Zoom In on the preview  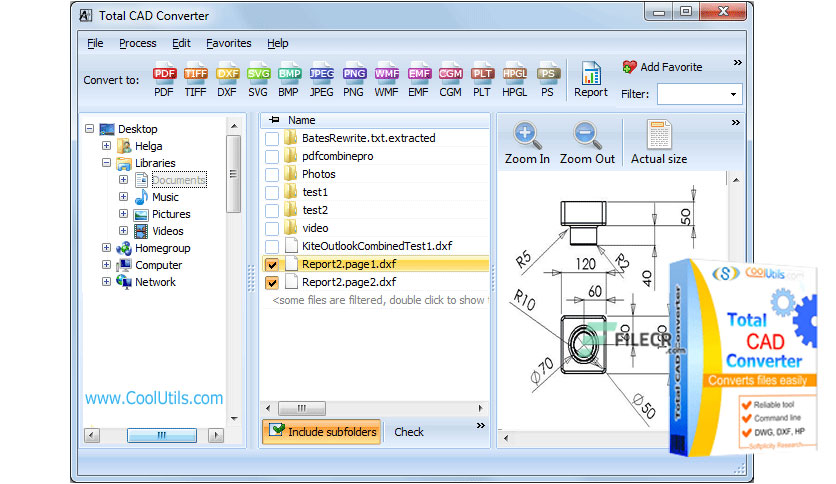coord(527,143)
